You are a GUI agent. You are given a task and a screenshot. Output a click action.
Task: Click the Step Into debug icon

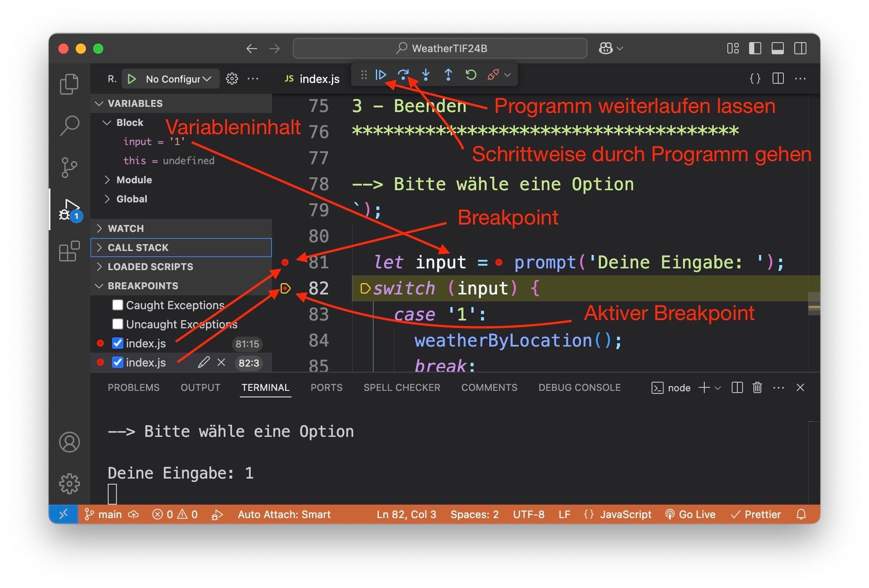tap(426, 75)
